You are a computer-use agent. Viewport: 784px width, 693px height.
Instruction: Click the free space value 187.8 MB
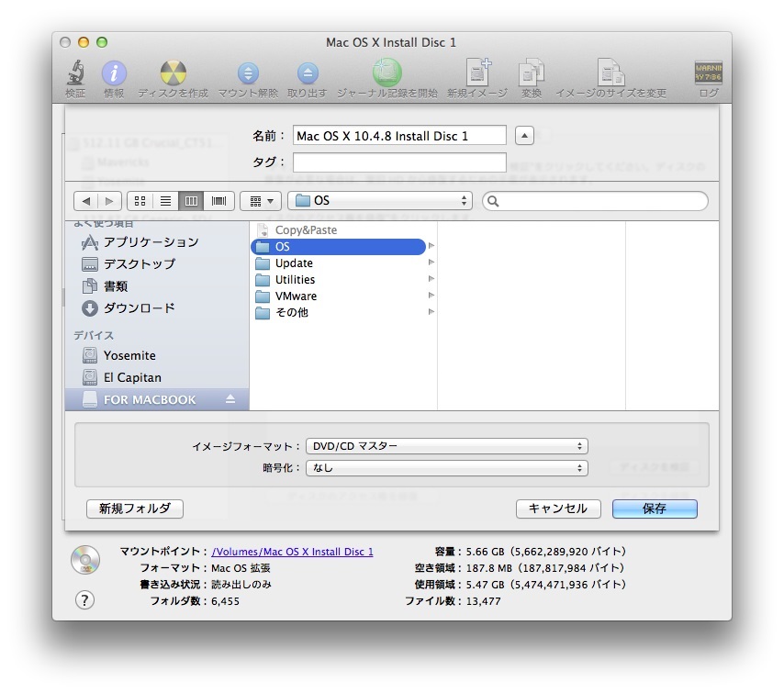pos(545,568)
